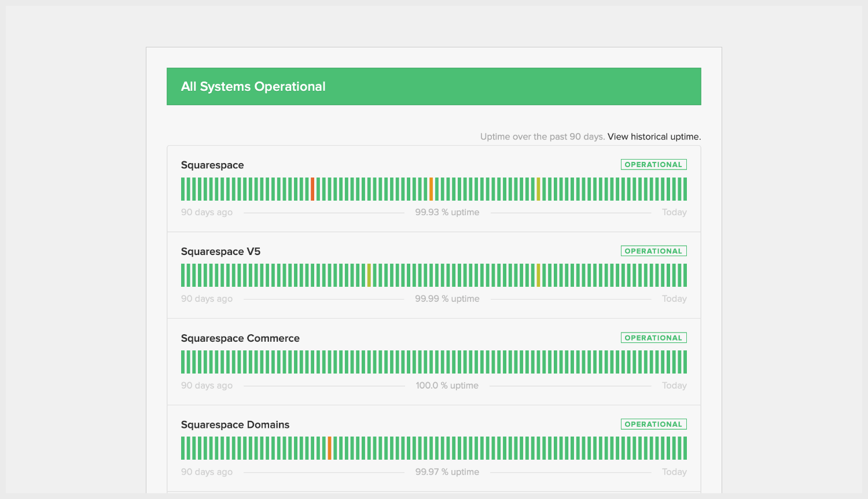
Task: Select the second yellow-green bar in Squarespace V5 row
Action: click(x=538, y=275)
